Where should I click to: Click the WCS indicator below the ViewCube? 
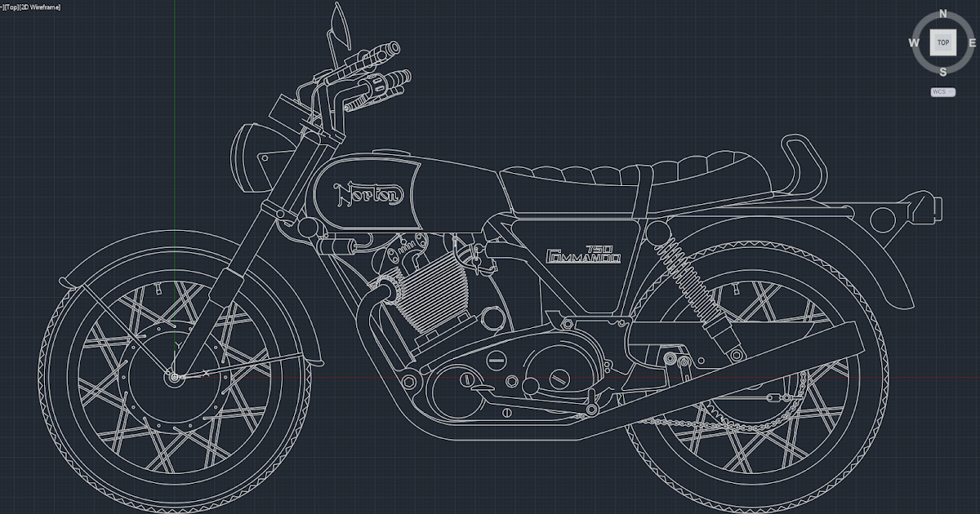point(941,92)
